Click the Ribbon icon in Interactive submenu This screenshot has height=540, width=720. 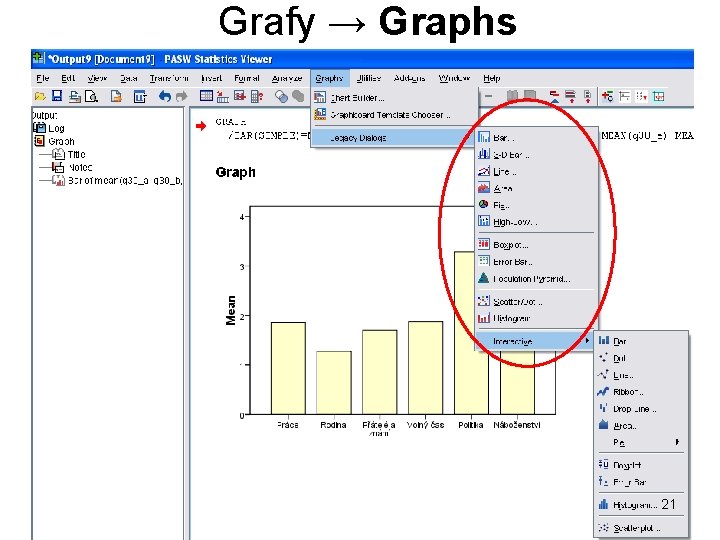coord(603,392)
